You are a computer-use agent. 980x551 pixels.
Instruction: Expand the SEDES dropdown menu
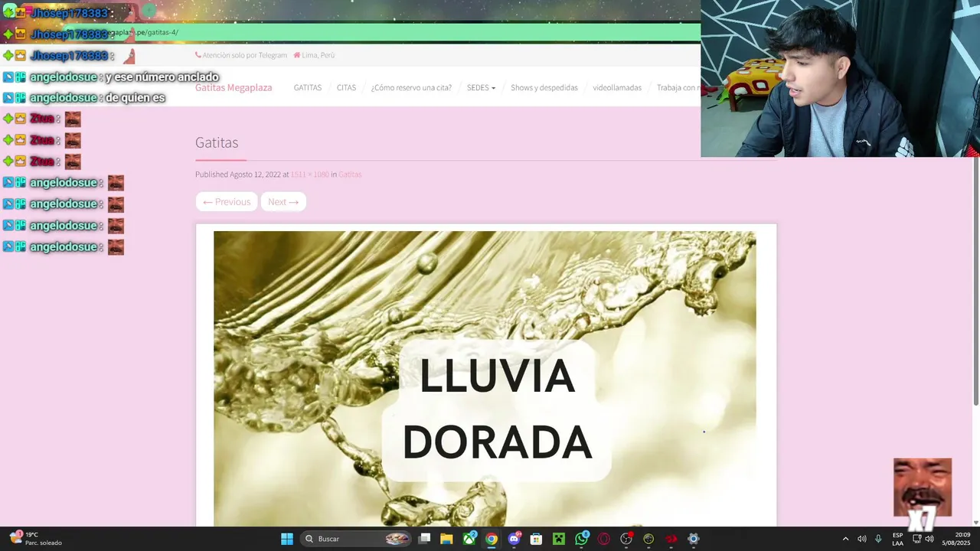[481, 87]
